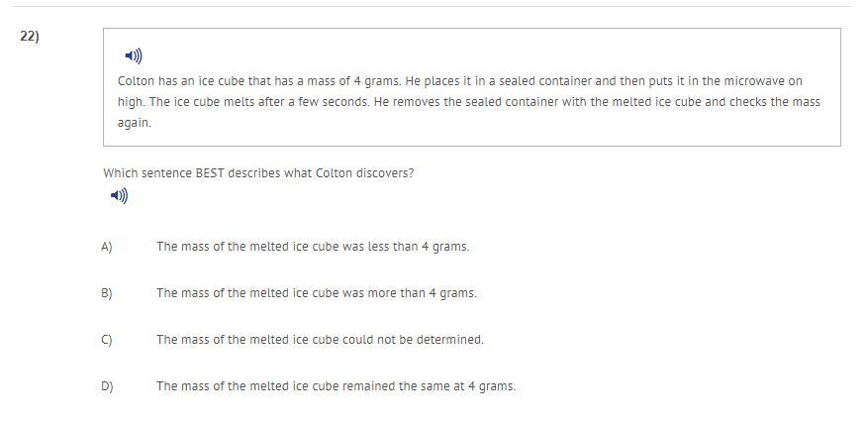Image resolution: width=868 pixels, height=426 pixels.
Task: Play audio for the ice cube passage
Action: pyautogui.click(x=133, y=56)
